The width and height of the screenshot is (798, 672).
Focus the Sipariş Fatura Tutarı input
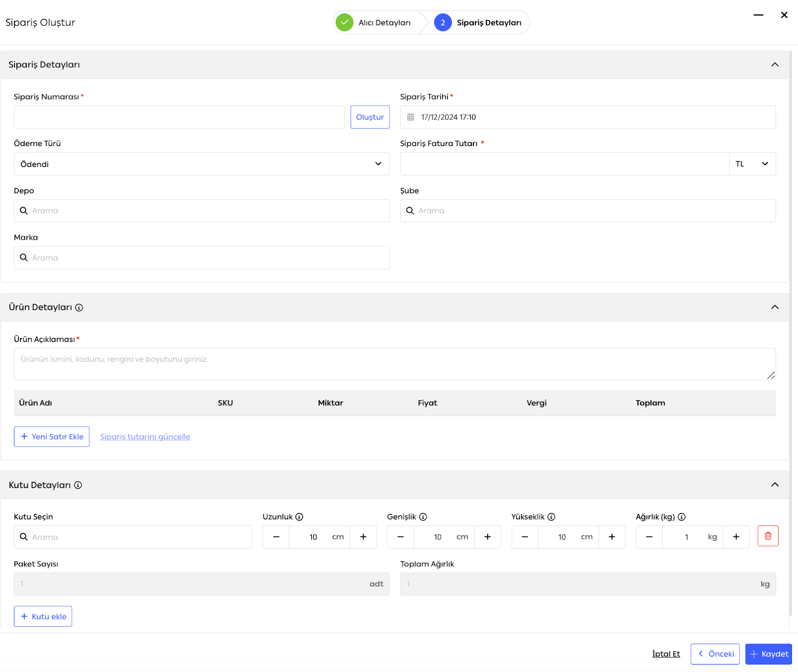click(x=565, y=164)
